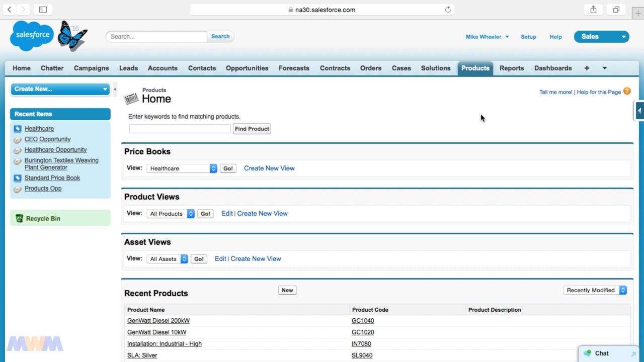The height and width of the screenshot is (362, 644).
Task: Click Edit link in Product Views
Action: click(x=227, y=214)
